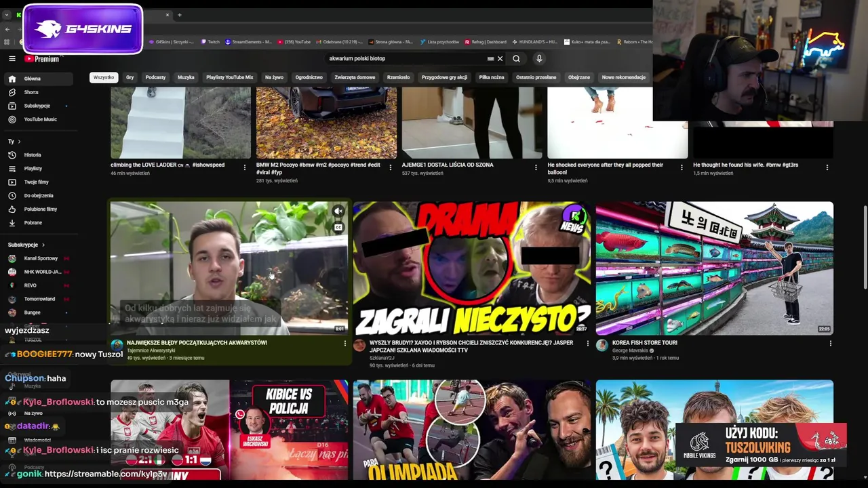This screenshot has height=488, width=868.
Task: Open a new browser tab
Action: point(180,15)
